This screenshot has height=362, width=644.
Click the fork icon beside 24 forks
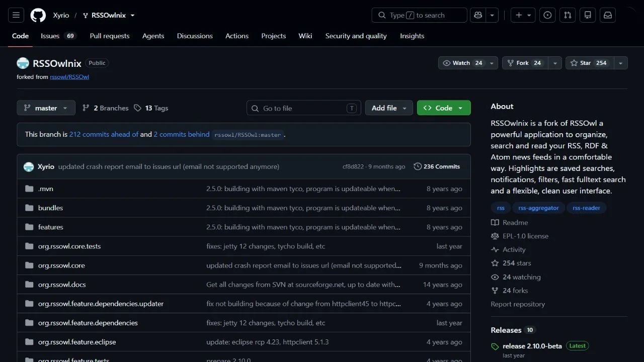495,291
